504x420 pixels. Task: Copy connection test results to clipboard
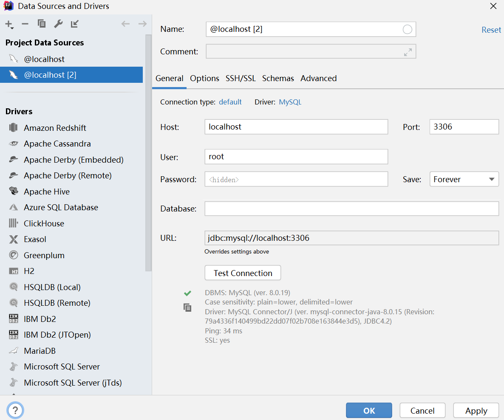coord(187,307)
